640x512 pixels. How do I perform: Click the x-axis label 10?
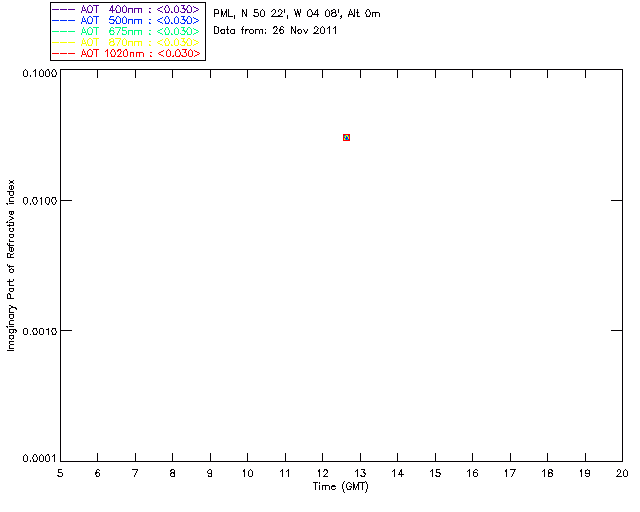click(x=247, y=473)
